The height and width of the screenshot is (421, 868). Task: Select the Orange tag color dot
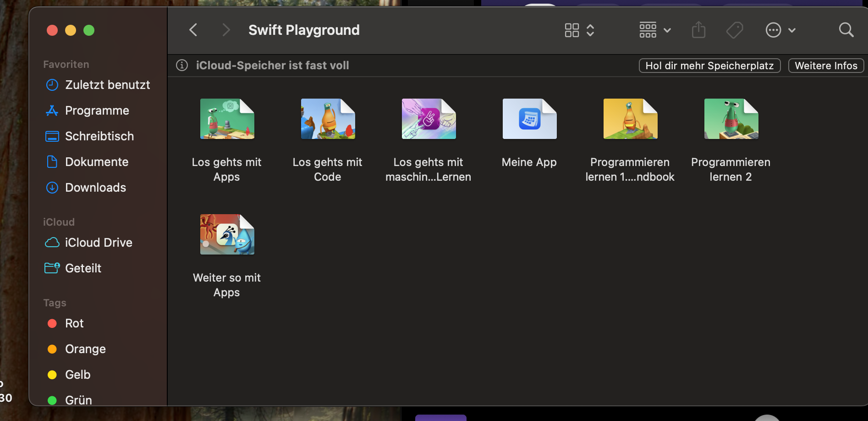52,349
